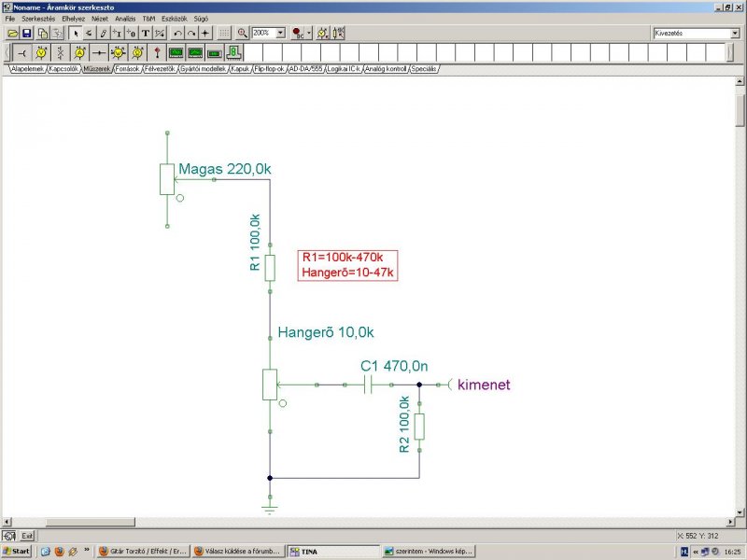Toggle the dotted grid icon
Viewport: 747px width, 560px height.
[x=223, y=33]
